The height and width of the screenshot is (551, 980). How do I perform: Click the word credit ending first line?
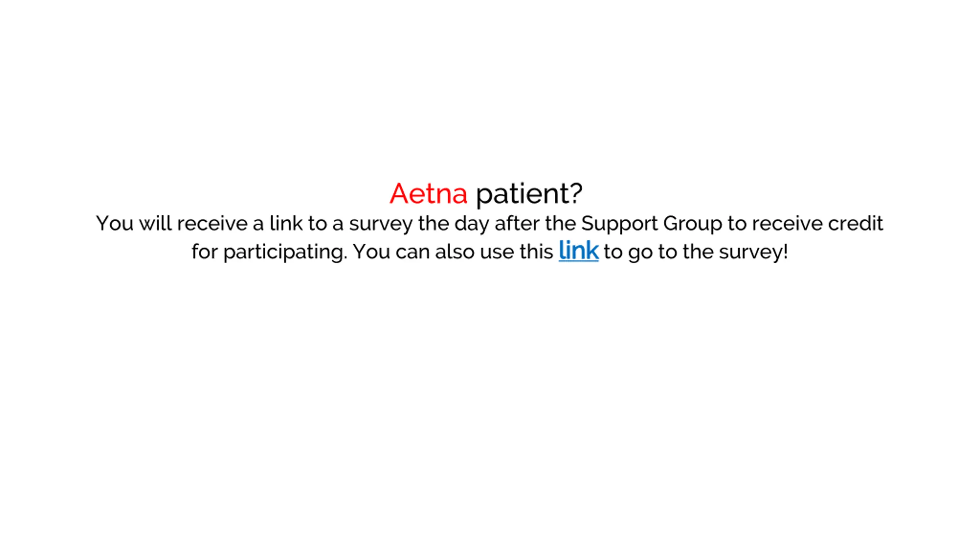click(856, 223)
